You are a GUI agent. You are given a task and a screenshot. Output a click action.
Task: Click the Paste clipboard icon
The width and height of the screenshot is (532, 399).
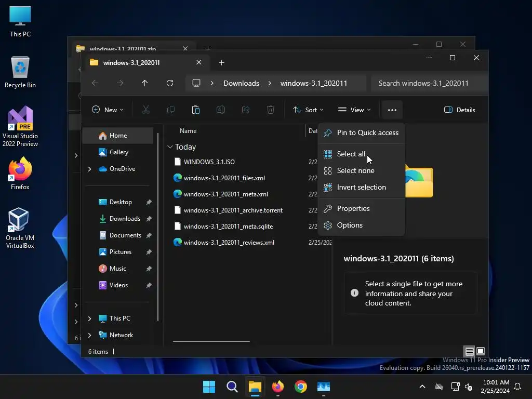pos(196,110)
